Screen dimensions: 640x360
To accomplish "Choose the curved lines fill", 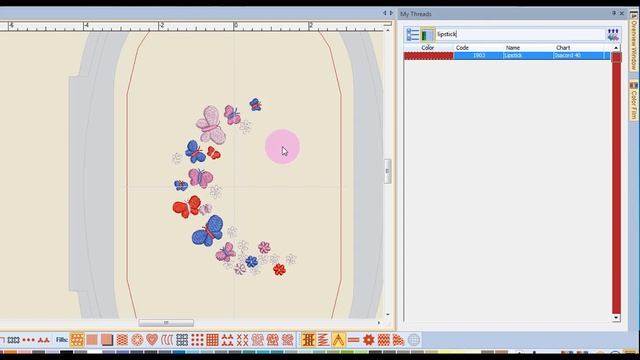I will pyautogui.click(x=167, y=340).
